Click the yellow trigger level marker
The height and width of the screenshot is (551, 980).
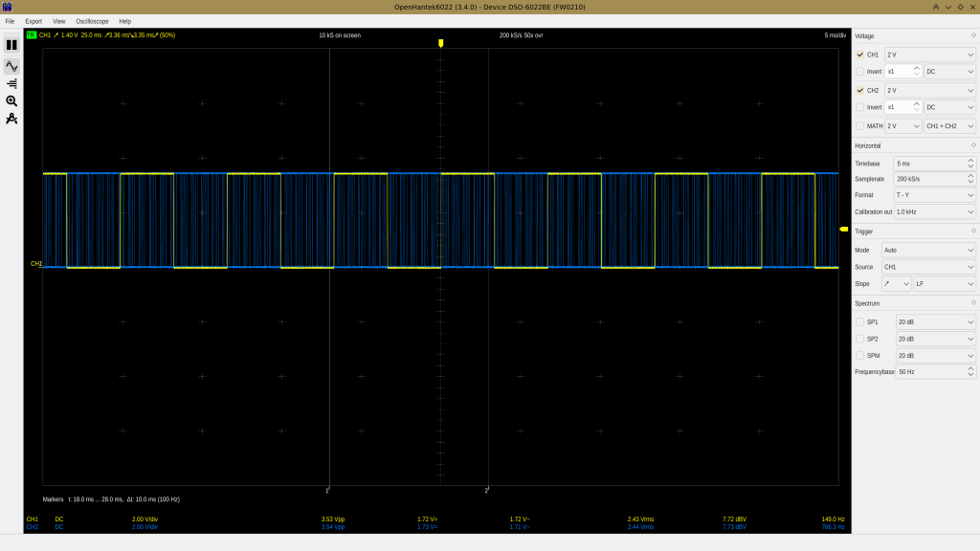843,229
